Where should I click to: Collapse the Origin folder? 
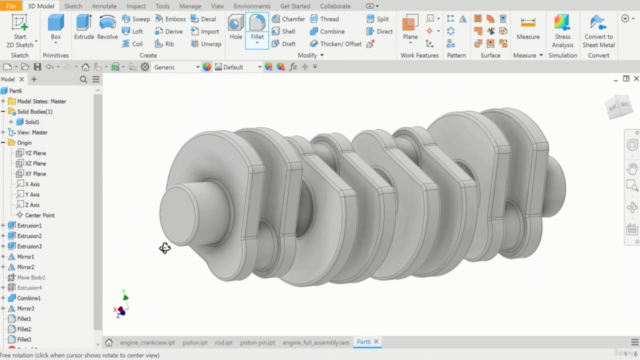(x=3, y=142)
